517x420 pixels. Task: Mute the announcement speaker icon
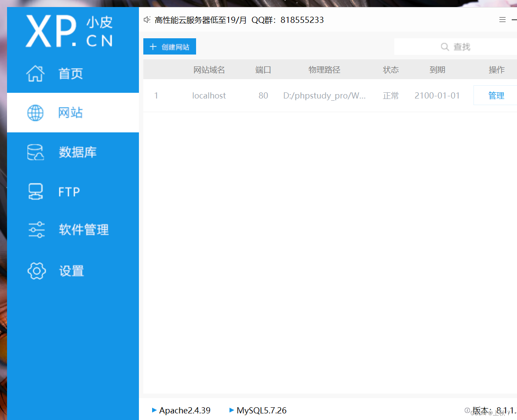(147, 19)
